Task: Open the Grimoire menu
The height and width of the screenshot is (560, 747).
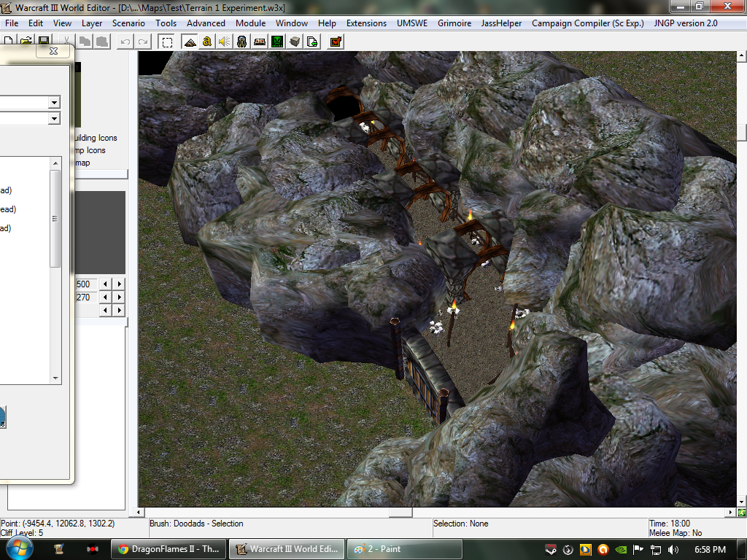Action: click(x=454, y=23)
